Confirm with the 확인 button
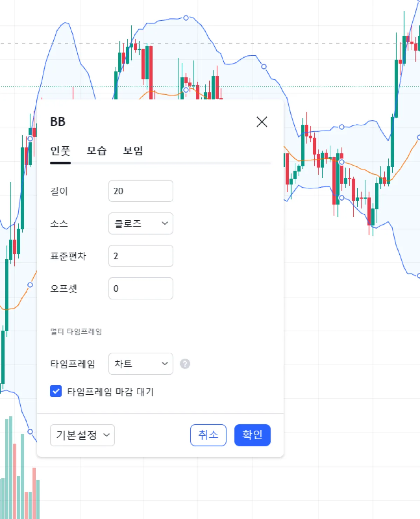Image resolution: width=420 pixels, height=519 pixels. (x=252, y=435)
